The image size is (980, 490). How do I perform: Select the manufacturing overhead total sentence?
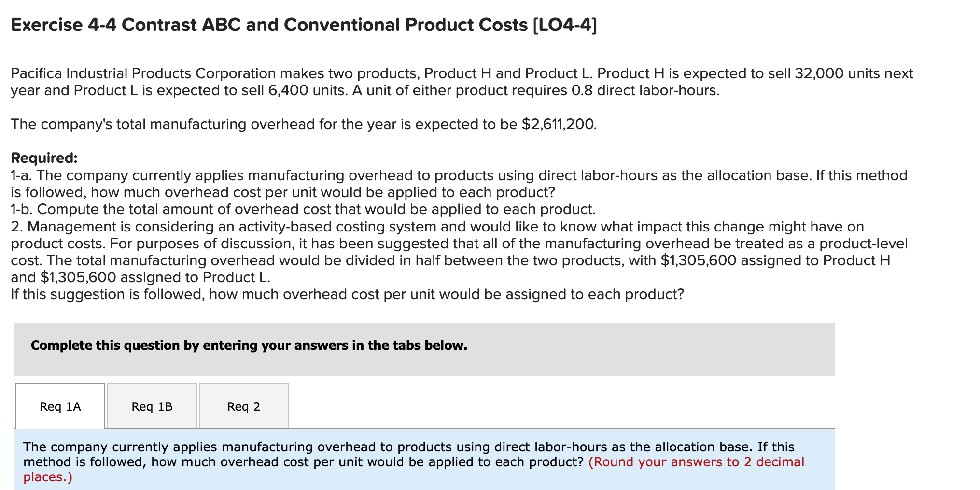tap(303, 124)
